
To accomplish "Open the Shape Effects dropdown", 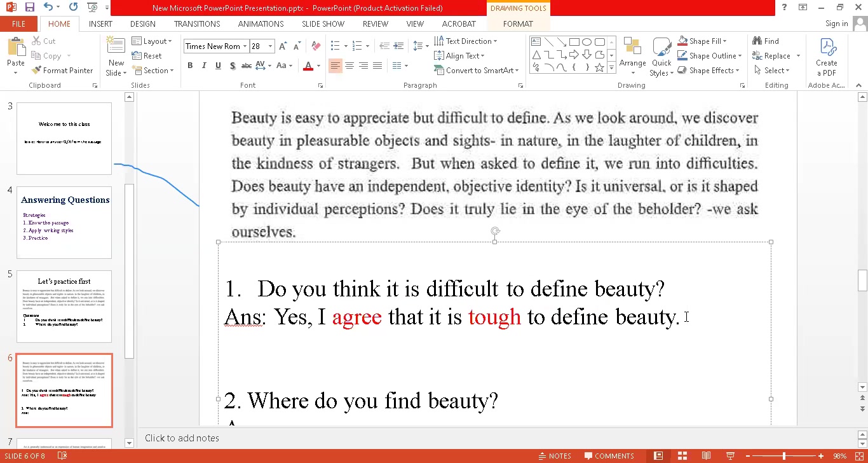I will tap(709, 71).
